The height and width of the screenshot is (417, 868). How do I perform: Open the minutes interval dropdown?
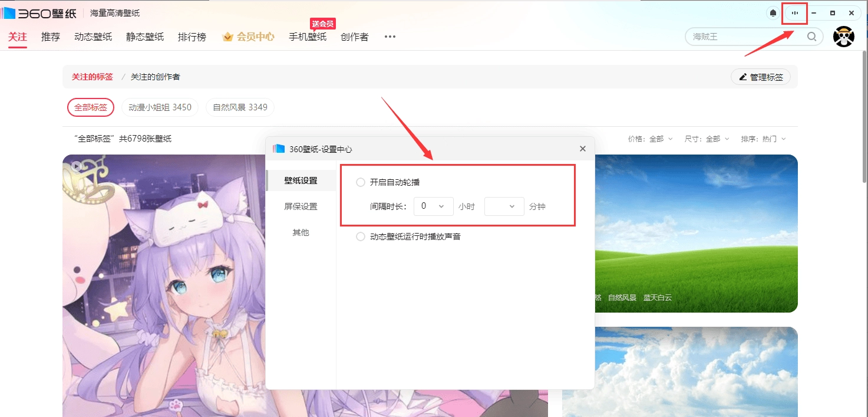click(504, 206)
